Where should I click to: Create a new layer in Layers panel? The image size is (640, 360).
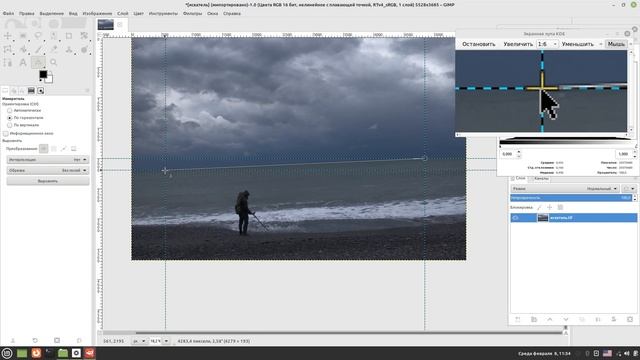tap(518, 319)
